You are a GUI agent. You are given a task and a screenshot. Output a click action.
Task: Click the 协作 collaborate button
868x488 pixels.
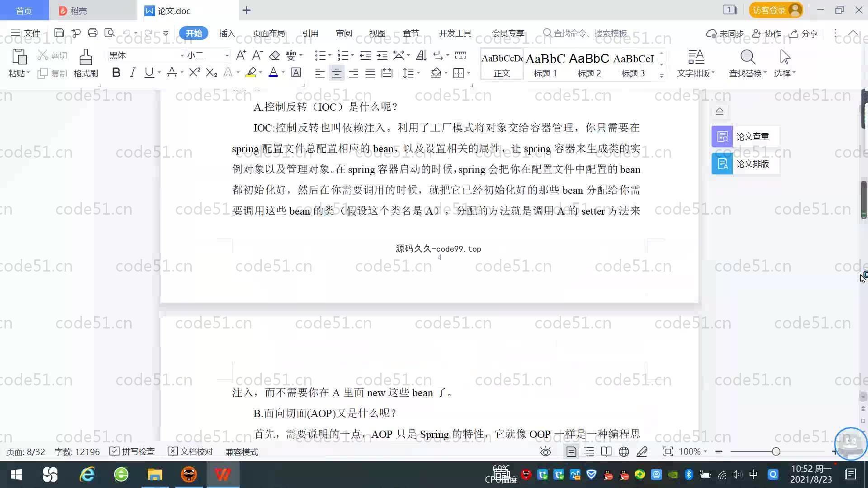coord(767,33)
